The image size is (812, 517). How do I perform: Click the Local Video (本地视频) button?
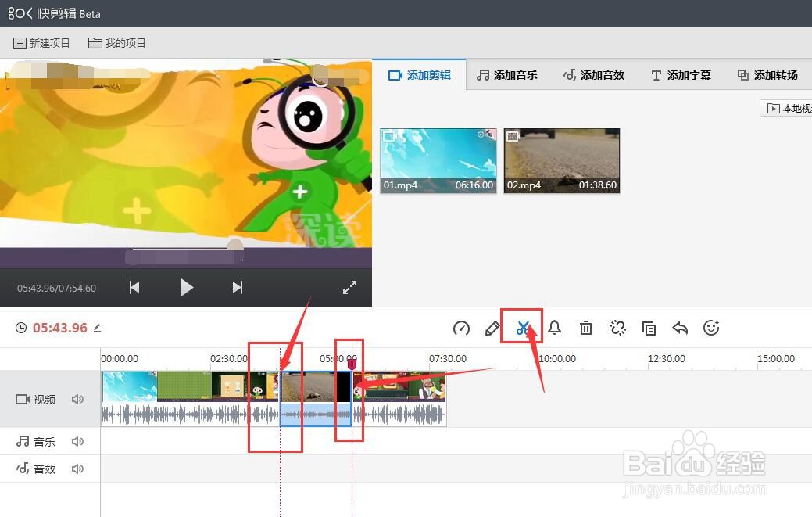click(x=787, y=108)
